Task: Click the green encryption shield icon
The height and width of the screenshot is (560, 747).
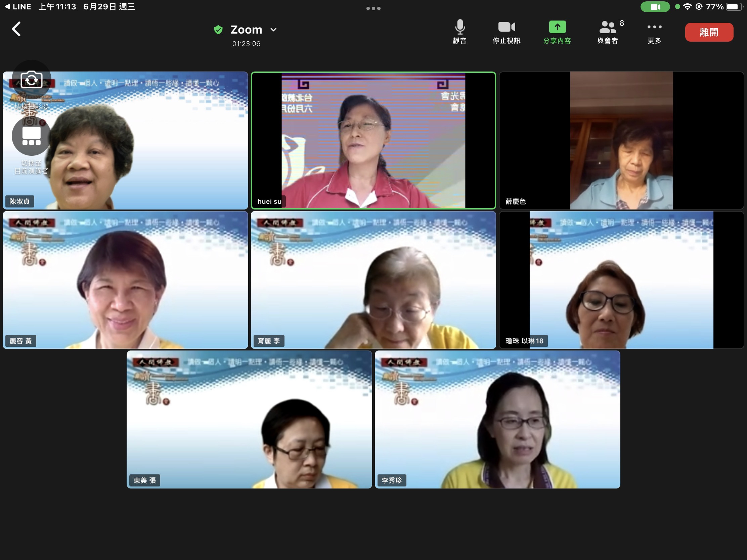Action: (x=218, y=30)
